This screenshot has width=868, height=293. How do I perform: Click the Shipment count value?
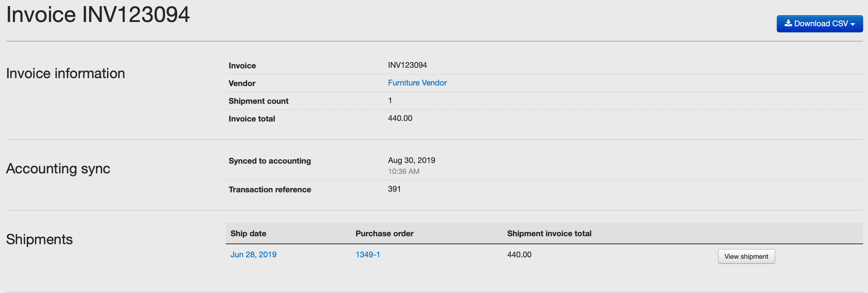(x=390, y=100)
